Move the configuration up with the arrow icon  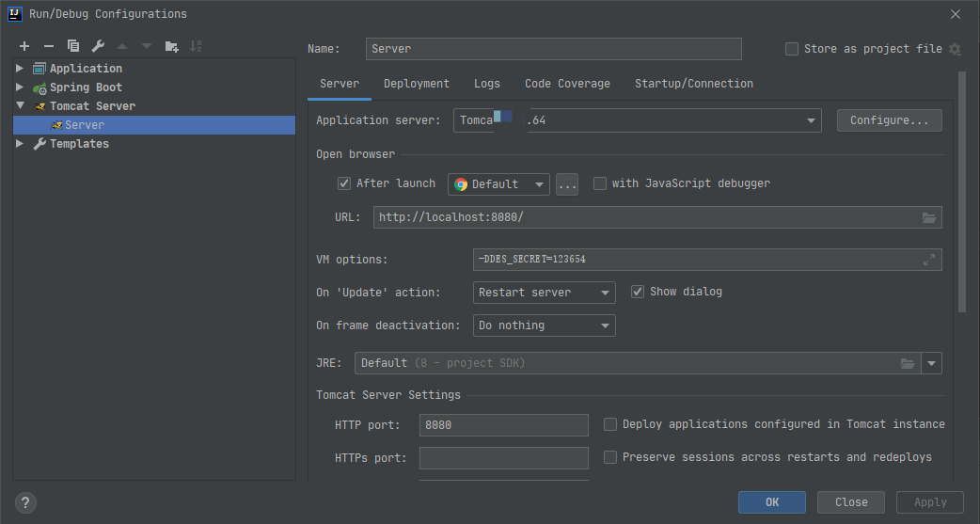point(122,46)
